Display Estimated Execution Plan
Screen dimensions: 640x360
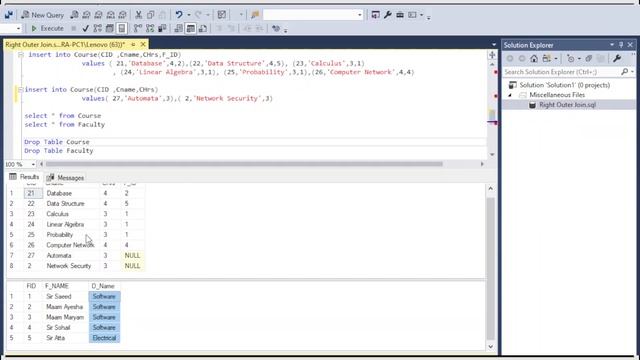(98, 28)
